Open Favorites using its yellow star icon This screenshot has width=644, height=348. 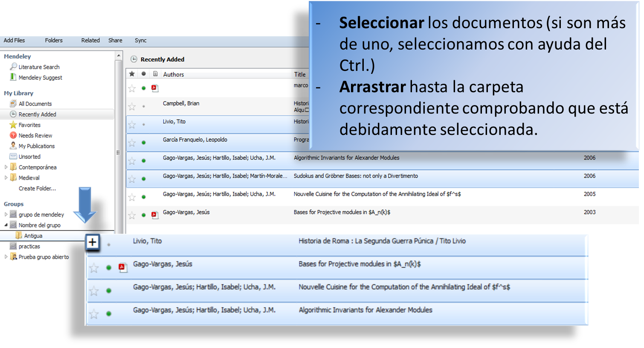point(13,125)
